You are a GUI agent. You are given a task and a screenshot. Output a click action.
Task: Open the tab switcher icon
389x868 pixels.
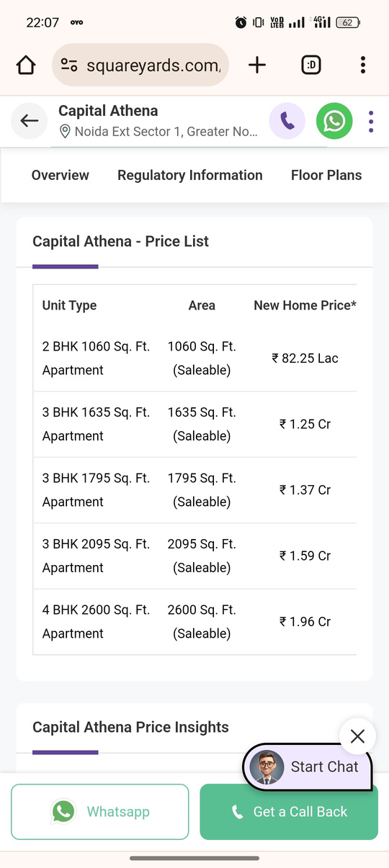pyautogui.click(x=311, y=65)
